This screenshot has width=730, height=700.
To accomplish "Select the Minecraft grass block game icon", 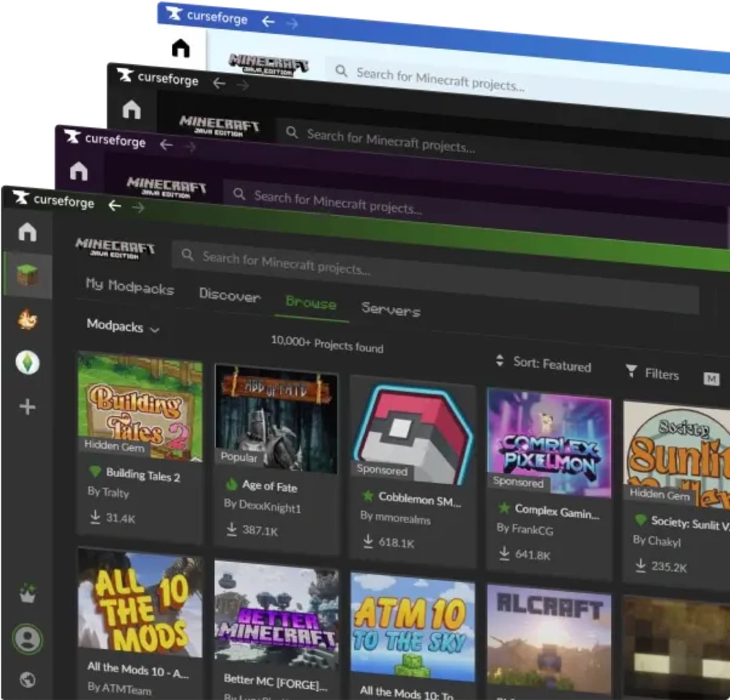I will (27, 275).
